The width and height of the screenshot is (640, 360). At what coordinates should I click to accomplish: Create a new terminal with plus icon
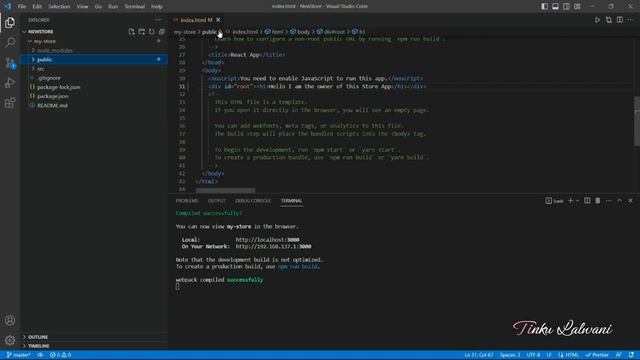coord(571,201)
